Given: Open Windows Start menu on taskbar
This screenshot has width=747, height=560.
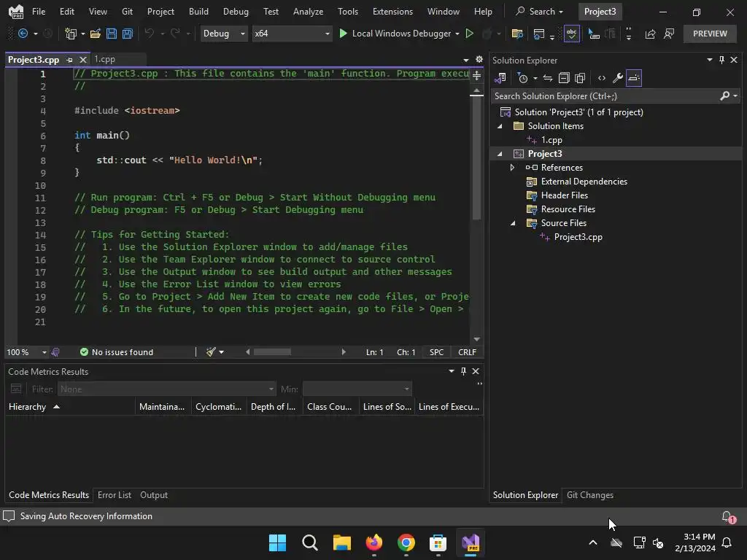Looking at the screenshot, I should pos(277,542).
